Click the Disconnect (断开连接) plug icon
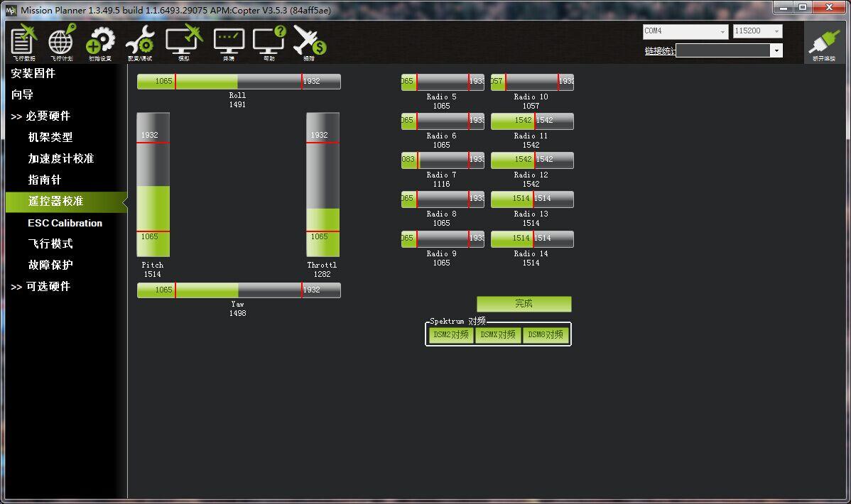Screen dimensions: 851x504 point(824,43)
